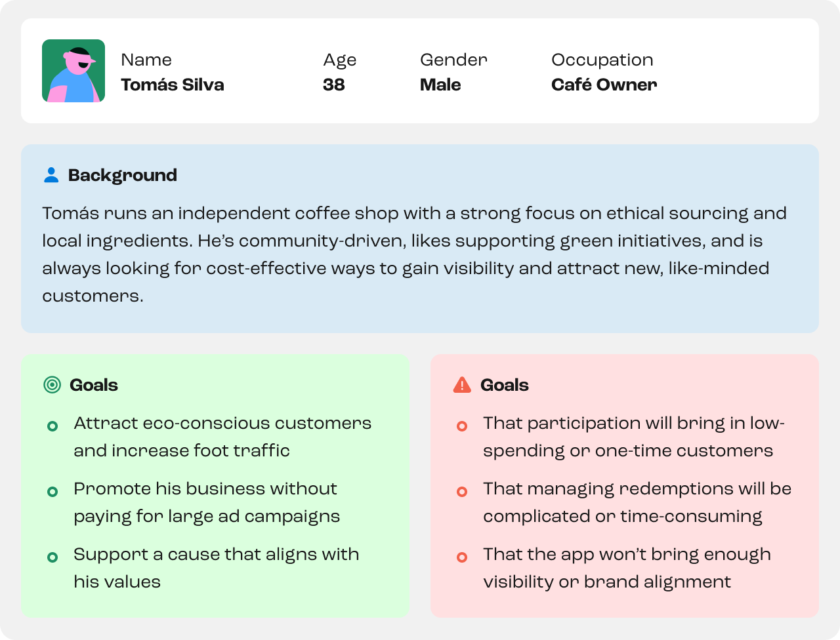This screenshot has width=840, height=640.
Task: Select red bullet for 'That participation will bring'
Action: pyautogui.click(x=462, y=426)
